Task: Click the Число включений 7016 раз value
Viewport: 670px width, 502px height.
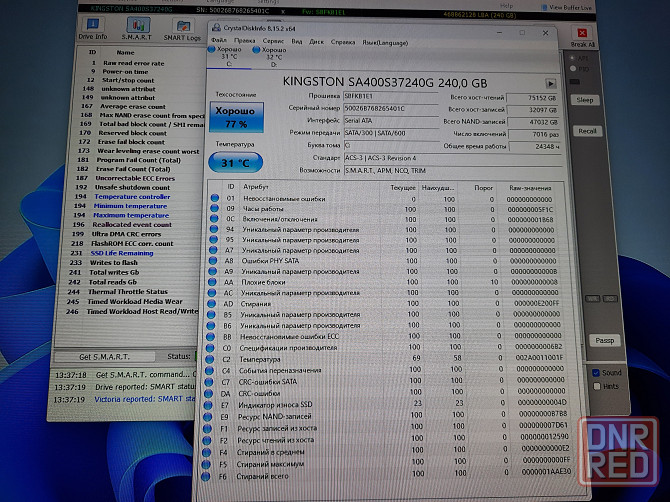Action: (535, 134)
